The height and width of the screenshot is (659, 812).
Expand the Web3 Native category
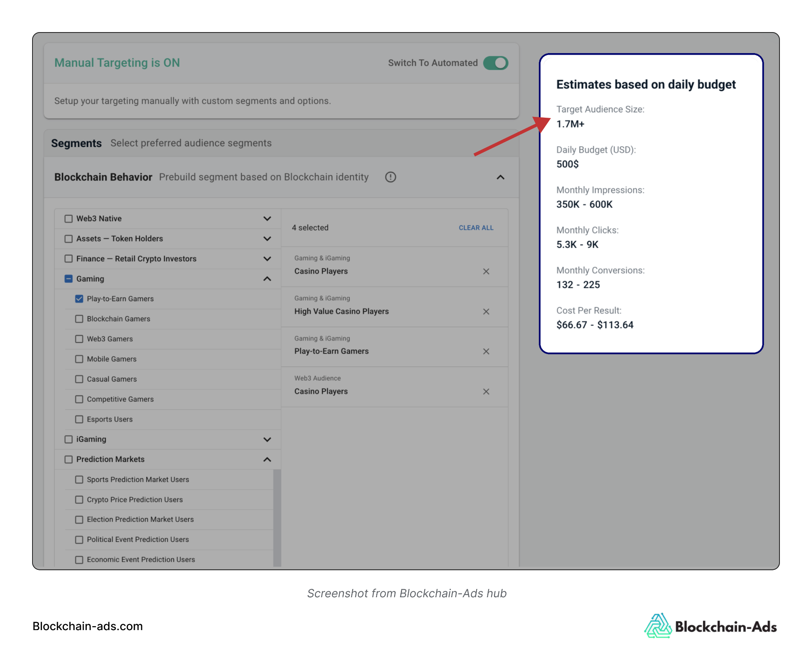[267, 219]
